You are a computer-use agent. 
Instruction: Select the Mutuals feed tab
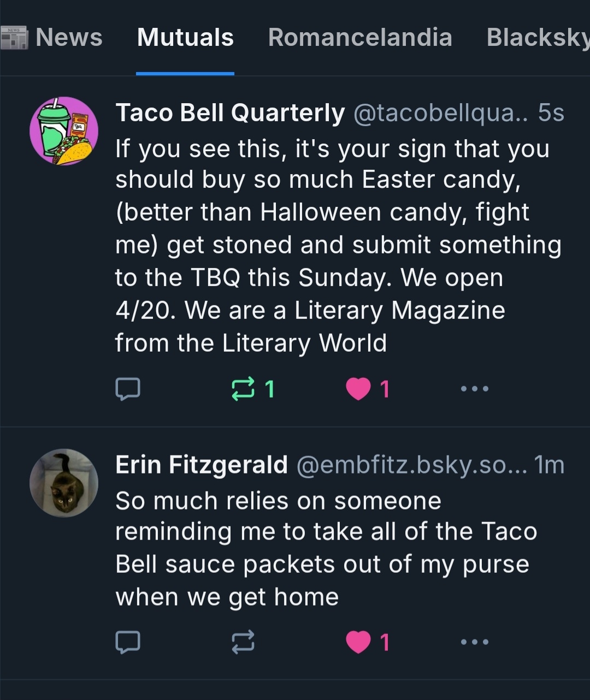[x=185, y=38]
